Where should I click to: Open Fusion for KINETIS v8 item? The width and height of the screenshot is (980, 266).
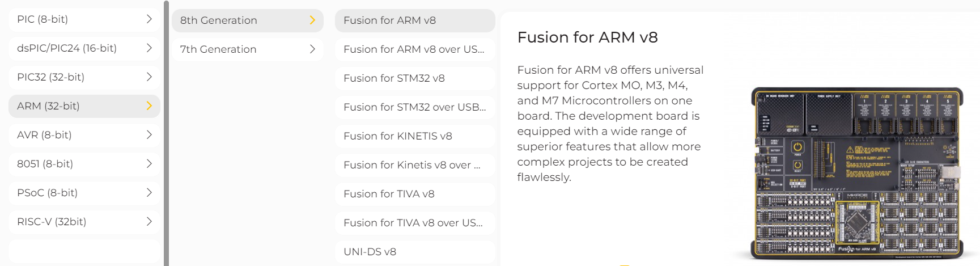pos(415,136)
